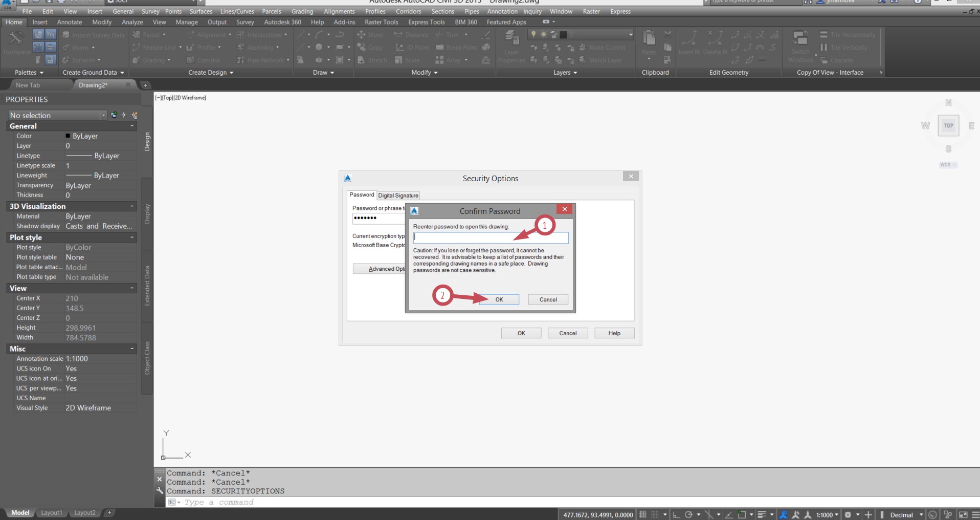Screen dimensions: 980x520
Task: Click OK in Security Options dialog
Action: click(521, 333)
